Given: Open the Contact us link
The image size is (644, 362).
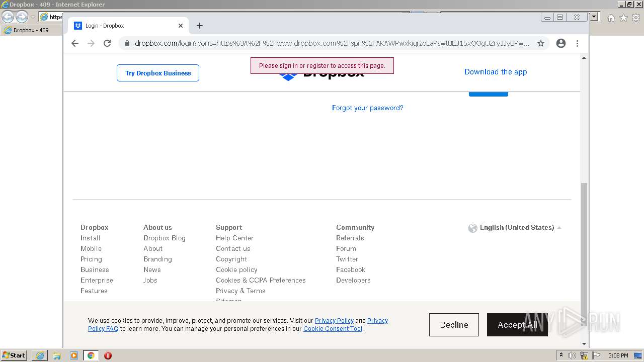Looking at the screenshot, I should 233,249.
